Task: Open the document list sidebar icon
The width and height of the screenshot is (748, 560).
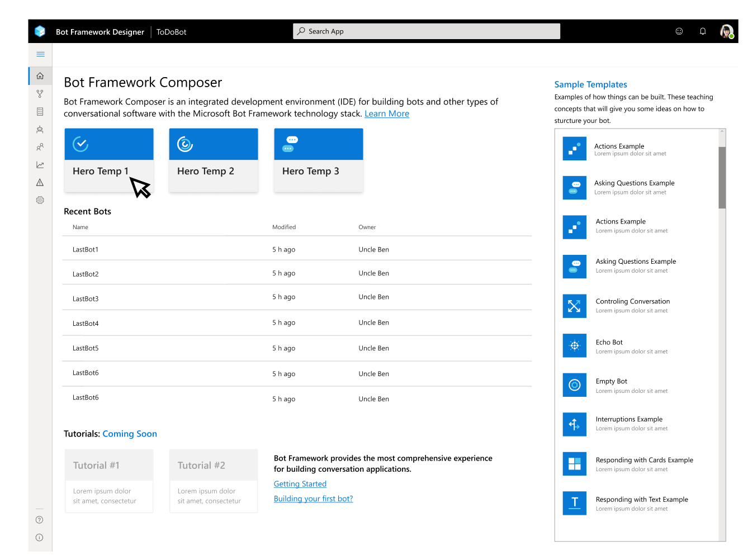Action: coord(40,112)
